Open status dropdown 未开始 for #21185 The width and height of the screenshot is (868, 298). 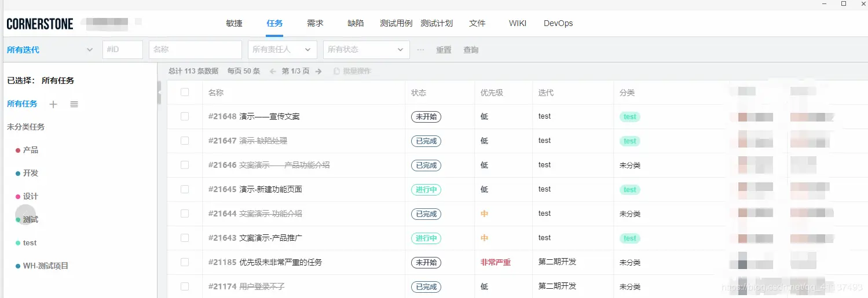pyautogui.click(x=426, y=262)
